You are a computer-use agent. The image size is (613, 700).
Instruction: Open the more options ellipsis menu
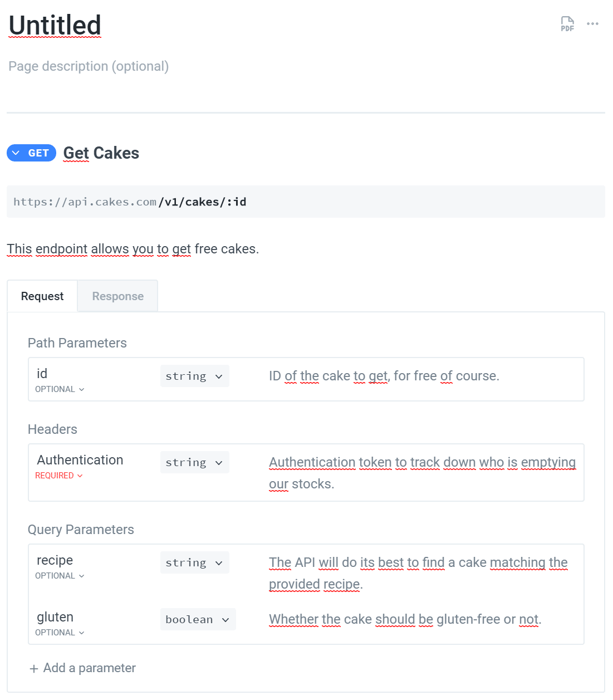tap(592, 23)
